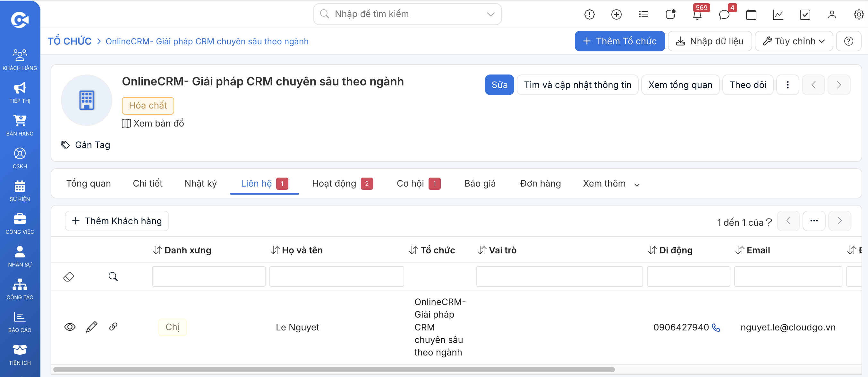Open the CSKH sidebar module
Image resolution: width=868 pixels, height=377 pixels.
click(20, 158)
